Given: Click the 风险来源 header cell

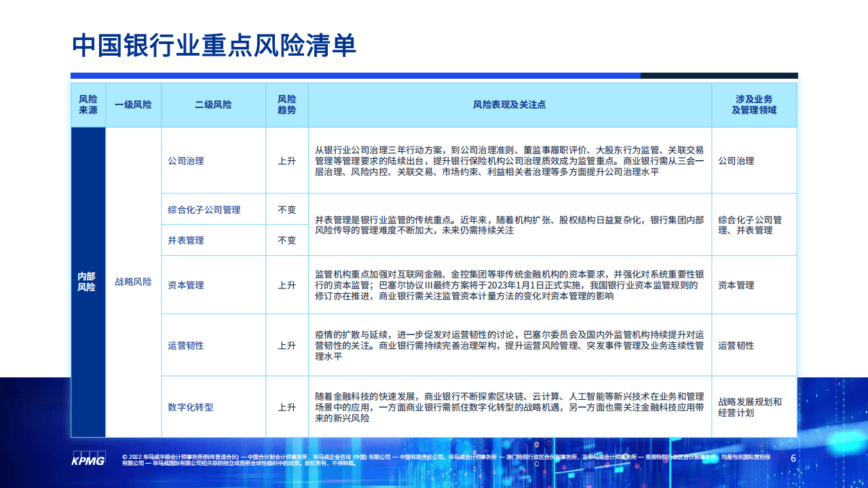Looking at the screenshot, I should (88, 105).
